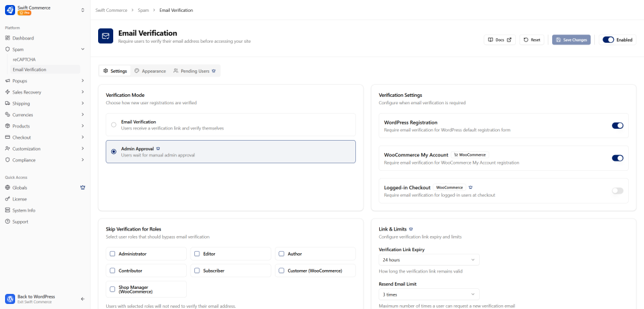Expand the Compliance menu chevron
644x309 pixels.
[x=82, y=160]
